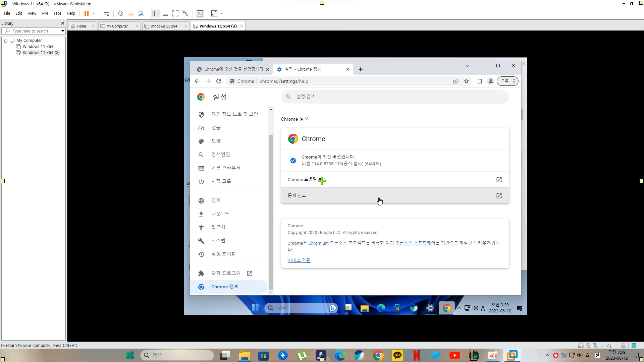Open the VMware snapshot manager

tap(141, 13)
